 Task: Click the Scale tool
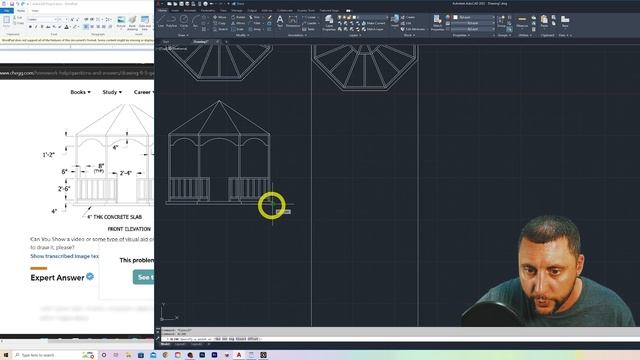238,29
